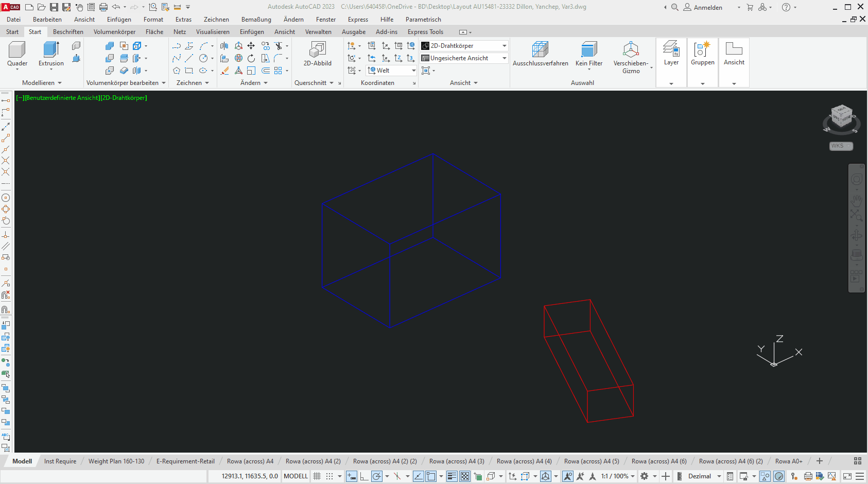Toggle transparency display

click(x=465, y=476)
